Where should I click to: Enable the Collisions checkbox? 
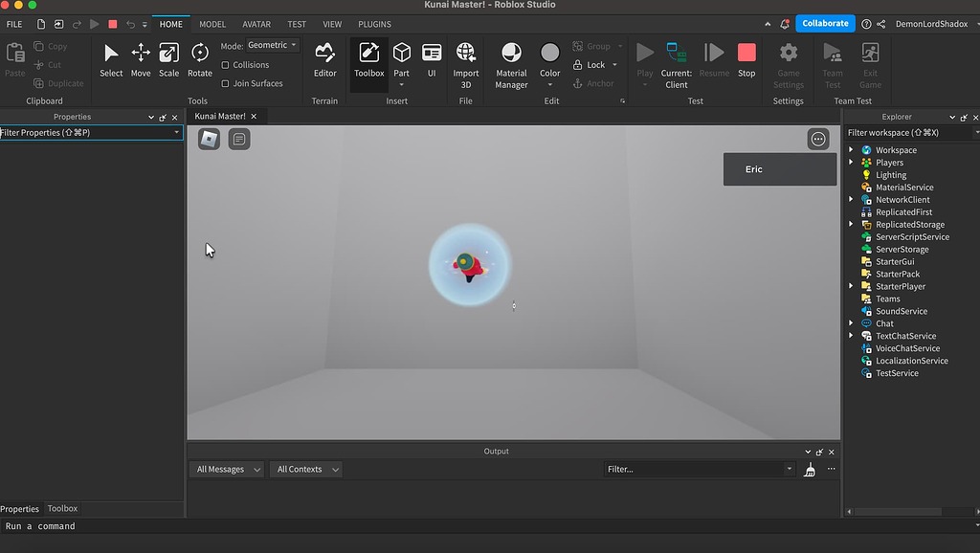click(225, 64)
